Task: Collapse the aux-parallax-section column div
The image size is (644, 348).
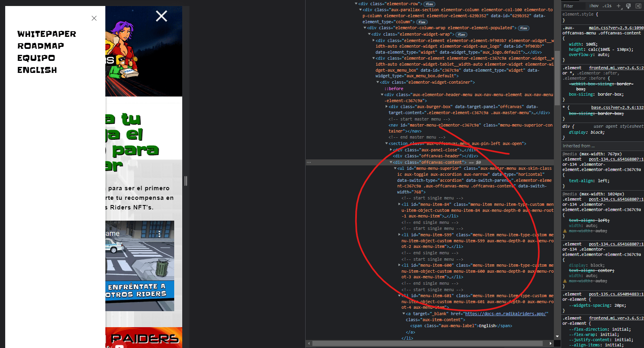Action: [360, 10]
